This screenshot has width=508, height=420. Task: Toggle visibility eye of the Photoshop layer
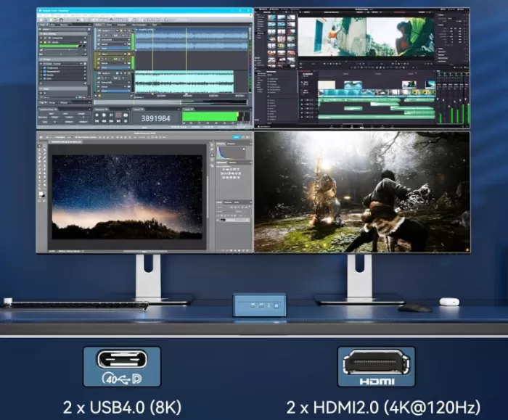pyautogui.click(x=218, y=220)
